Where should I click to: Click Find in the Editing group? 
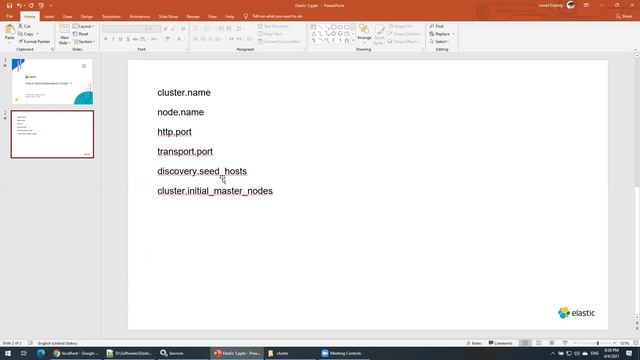point(437,26)
